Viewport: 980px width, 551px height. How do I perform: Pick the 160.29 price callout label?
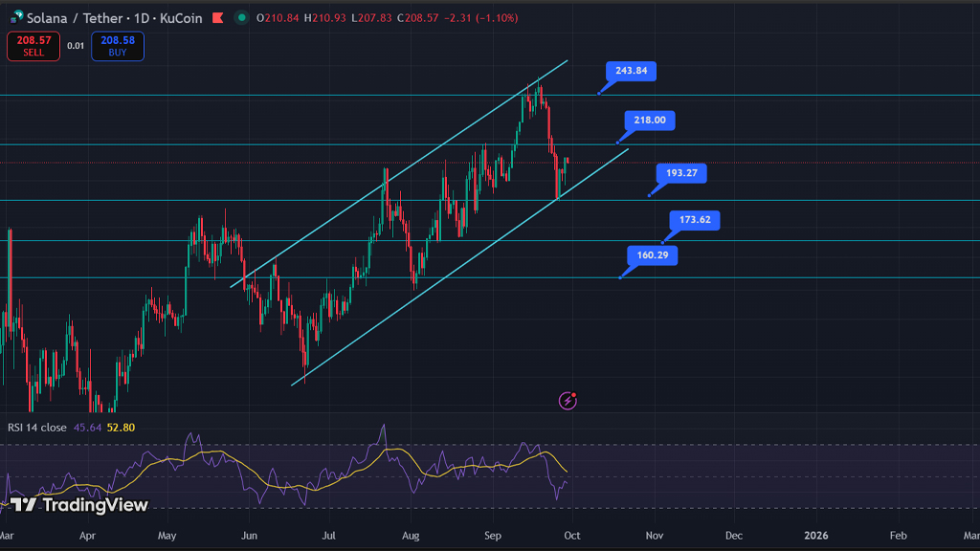coord(653,255)
